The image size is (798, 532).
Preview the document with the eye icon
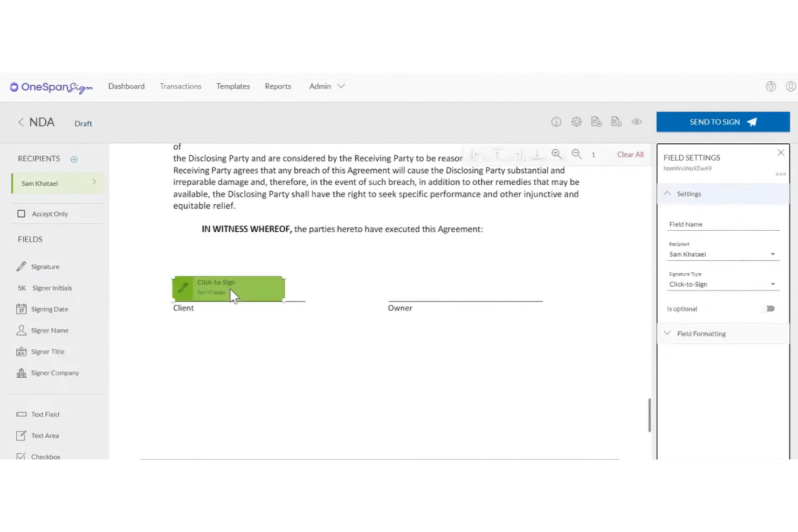(636, 121)
